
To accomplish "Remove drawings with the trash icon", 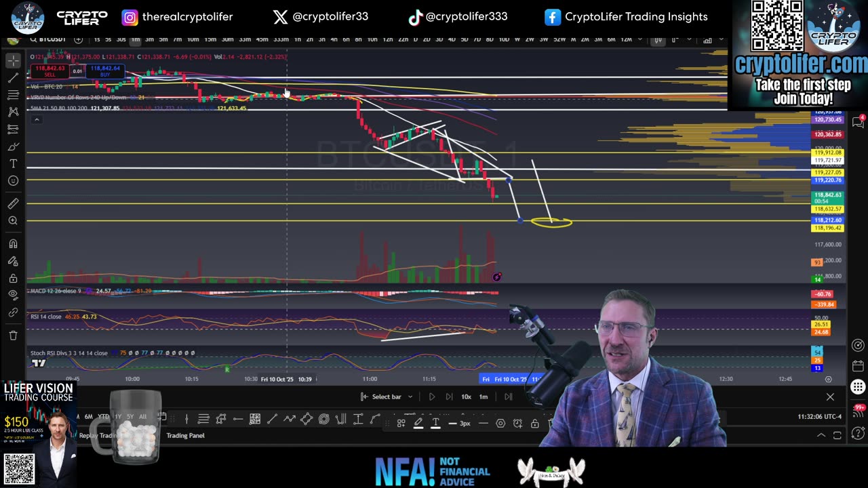I will [x=13, y=335].
